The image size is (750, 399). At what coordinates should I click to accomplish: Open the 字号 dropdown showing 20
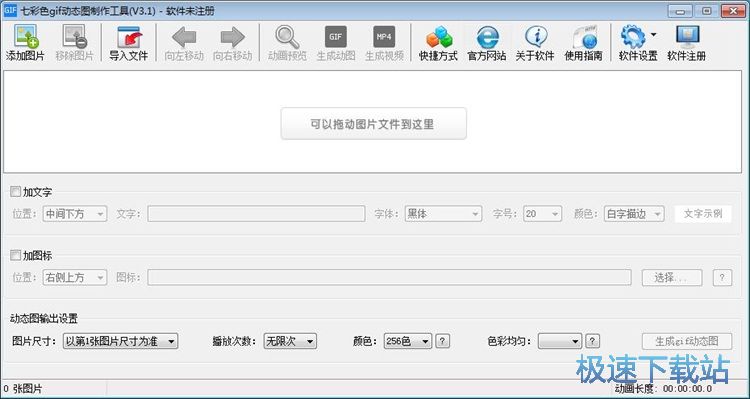point(542,214)
